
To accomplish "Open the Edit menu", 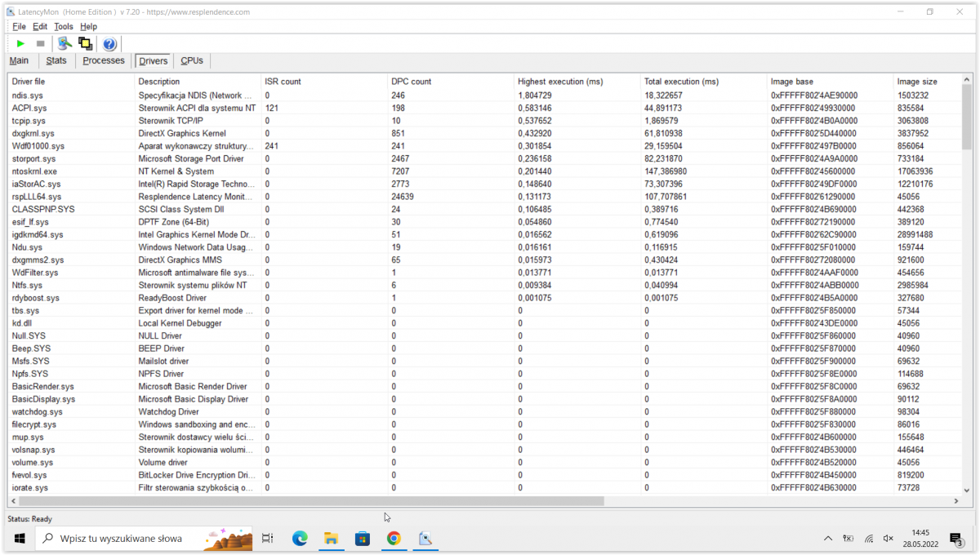I will 40,27.
